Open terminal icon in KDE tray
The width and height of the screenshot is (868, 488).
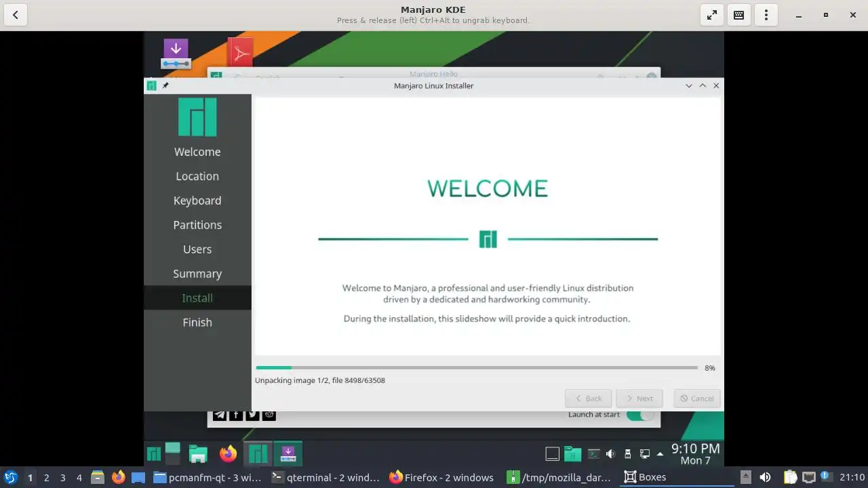593,454
